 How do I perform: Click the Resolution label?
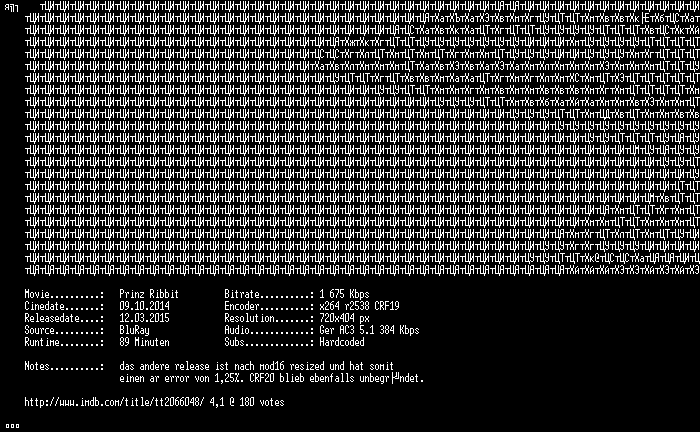pos(269,318)
